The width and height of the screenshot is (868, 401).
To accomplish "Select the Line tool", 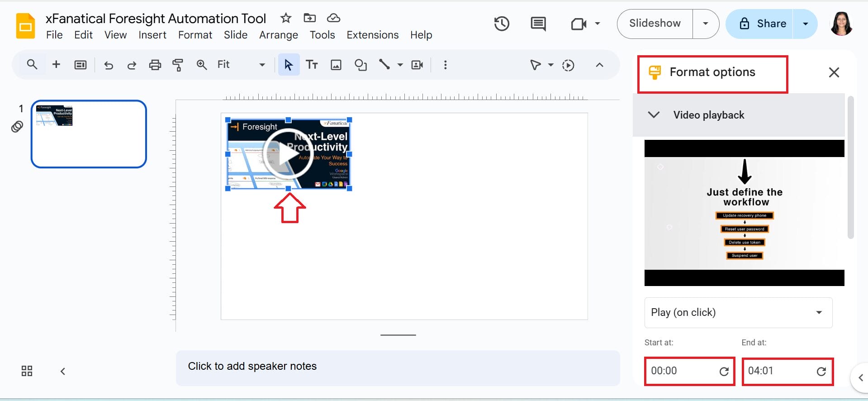I will coord(384,65).
